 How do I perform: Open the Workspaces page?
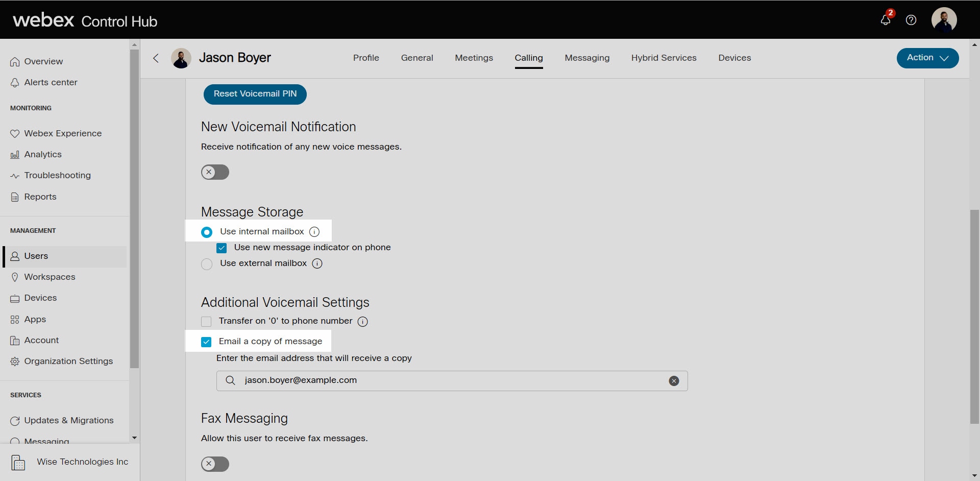pyautogui.click(x=50, y=277)
